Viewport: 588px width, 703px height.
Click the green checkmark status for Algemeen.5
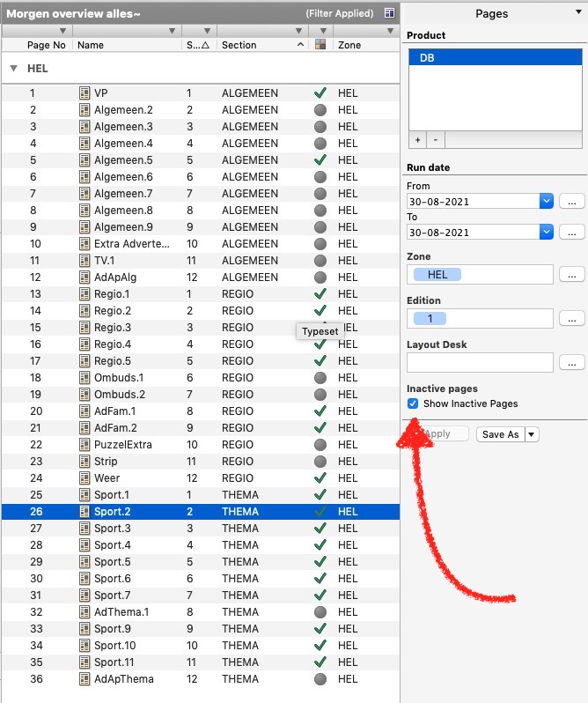[x=320, y=160]
